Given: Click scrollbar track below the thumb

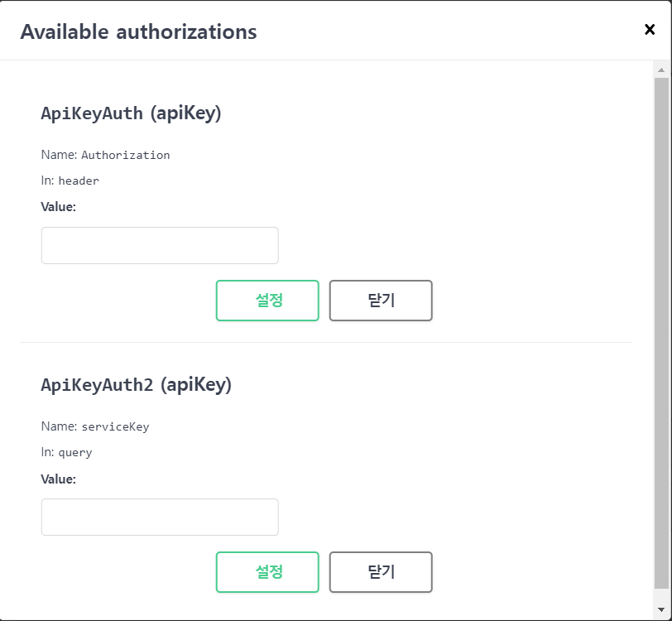Looking at the screenshot, I should (x=661, y=595).
